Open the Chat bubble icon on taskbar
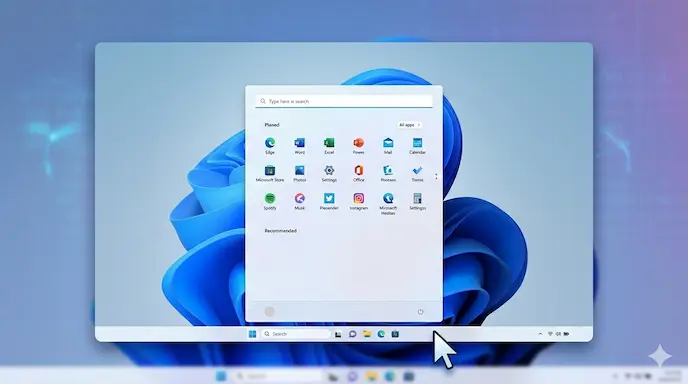This screenshot has width=688, height=384. [352, 334]
